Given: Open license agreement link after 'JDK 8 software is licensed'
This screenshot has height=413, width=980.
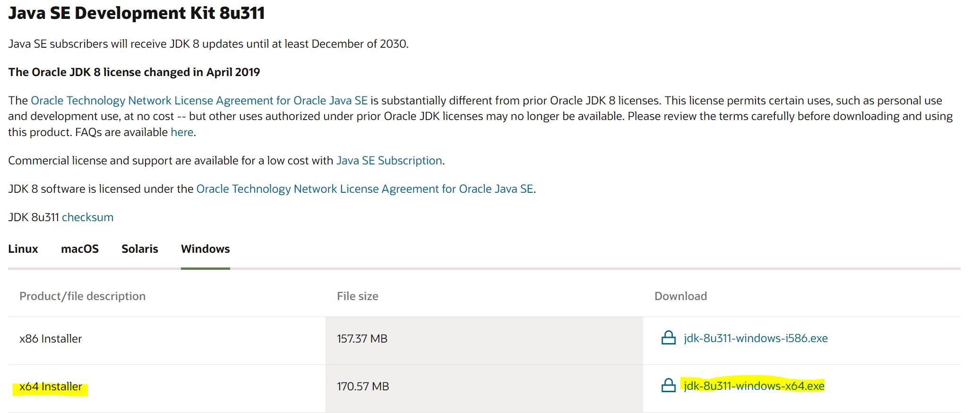Looking at the screenshot, I should click(x=364, y=189).
